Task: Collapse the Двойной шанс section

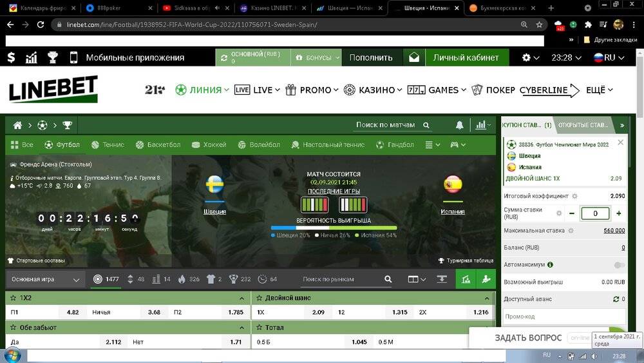Action: click(x=487, y=299)
